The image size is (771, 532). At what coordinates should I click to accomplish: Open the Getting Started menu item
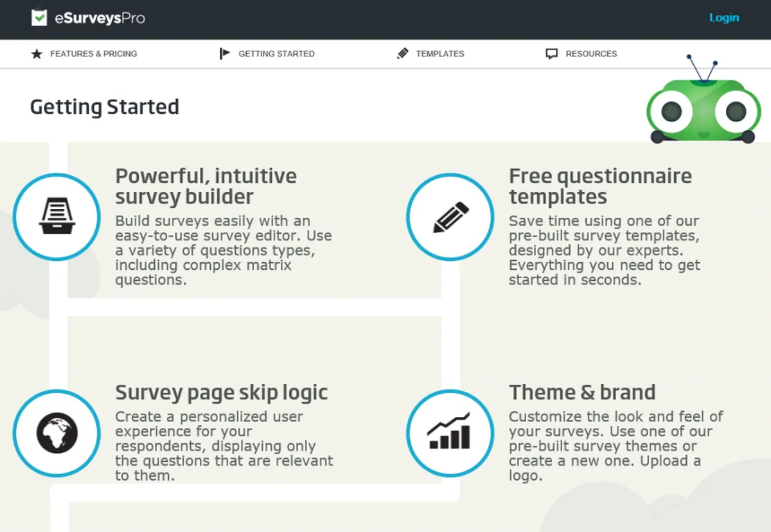coord(276,54)
